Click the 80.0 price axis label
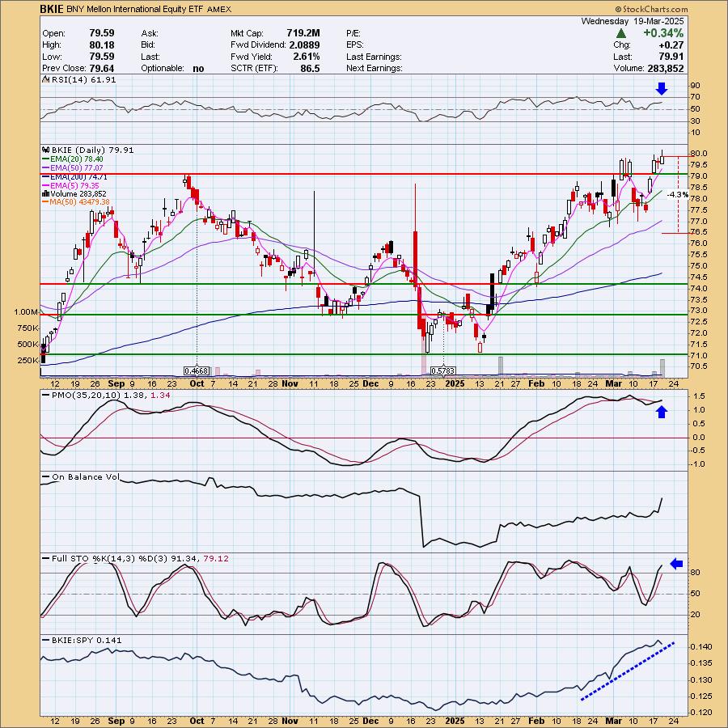 (x=699, y=154)
